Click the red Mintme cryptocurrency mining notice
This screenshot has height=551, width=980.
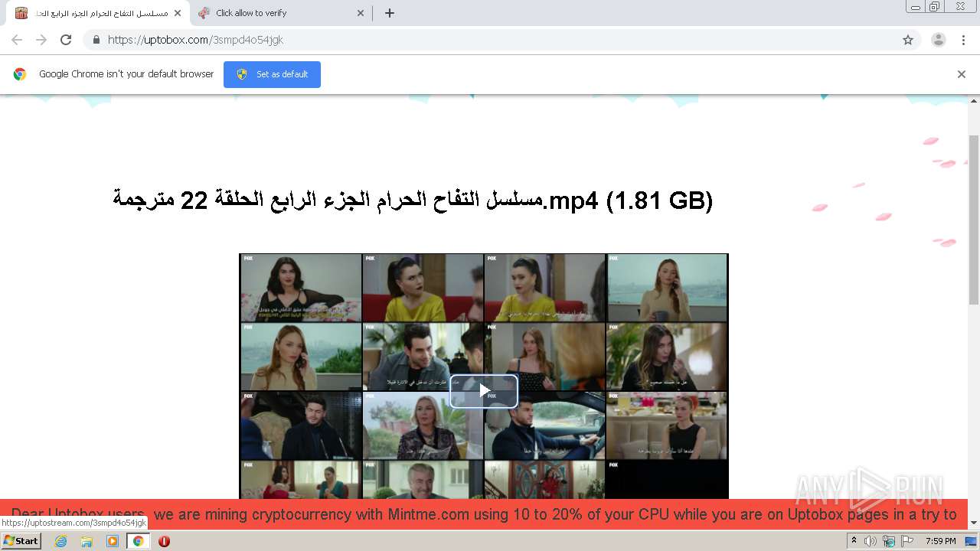pos(484,514)
